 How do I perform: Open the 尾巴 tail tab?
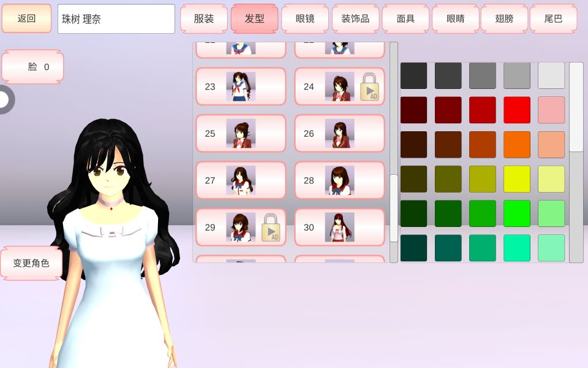coord(553,19)
